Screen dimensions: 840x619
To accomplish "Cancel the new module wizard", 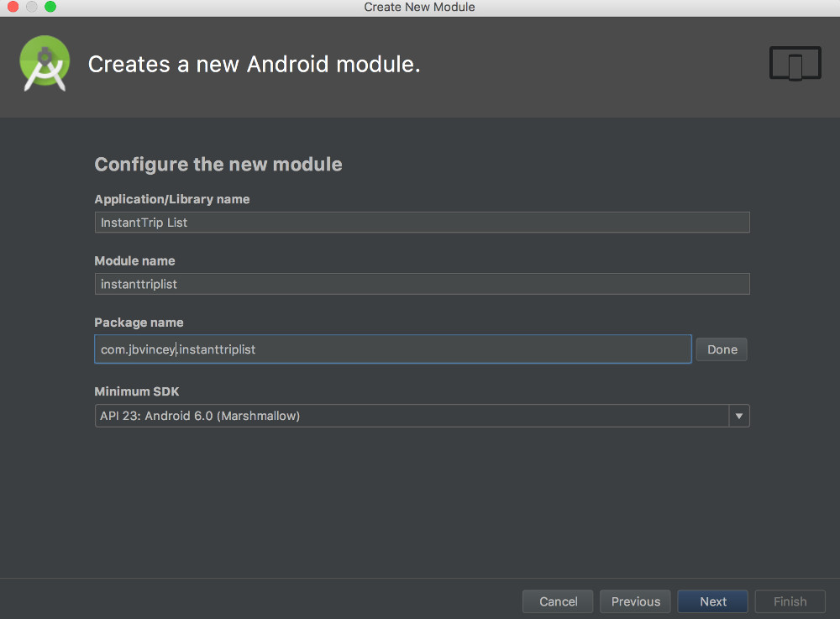I will (x=558, y=601).
